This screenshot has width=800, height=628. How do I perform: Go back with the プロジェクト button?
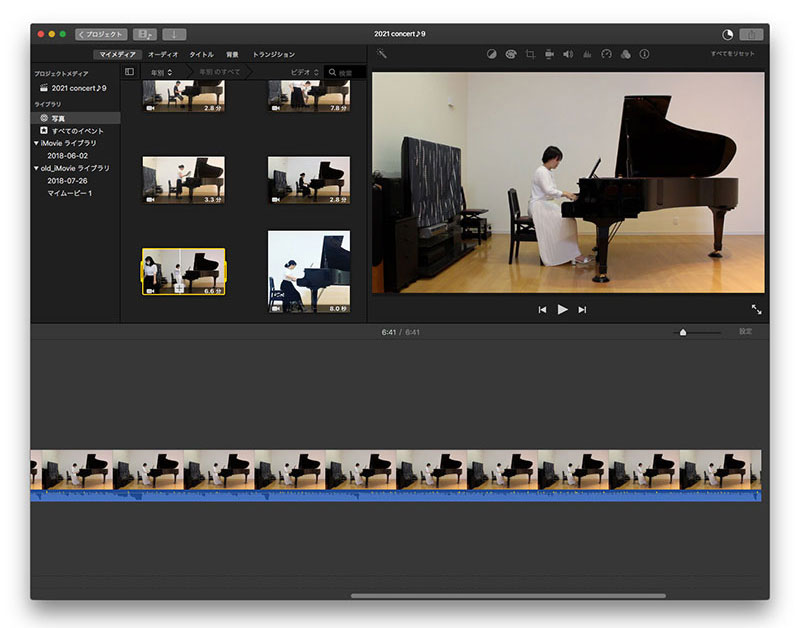(x=101, y=34)
